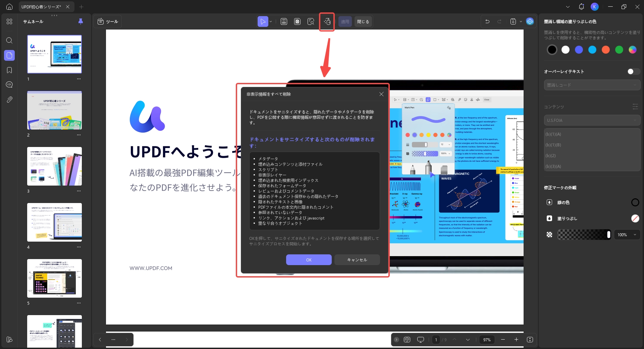Open the bookmarks sidebar icon
Screen dimensions: 644x349
9,70
